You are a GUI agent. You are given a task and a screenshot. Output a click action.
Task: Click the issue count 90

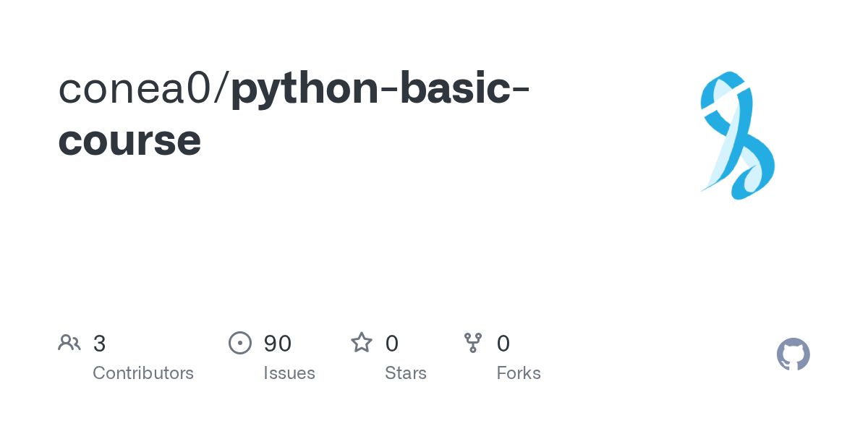point(278,344)
